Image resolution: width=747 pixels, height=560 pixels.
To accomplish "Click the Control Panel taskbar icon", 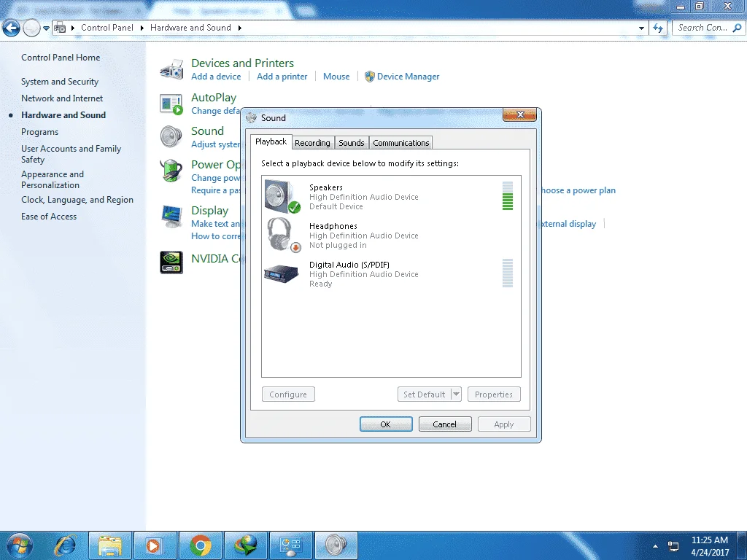I will click(x=291, y=545).
